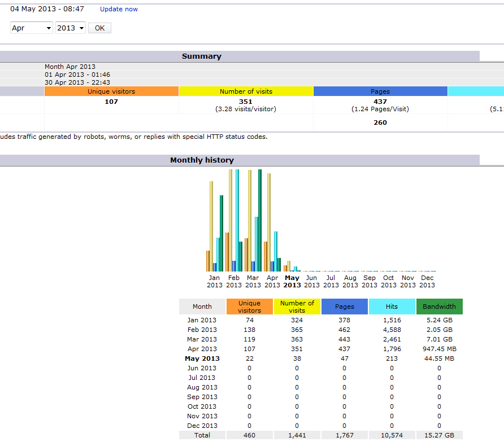Click the 3.28 visits/visitor text
Viewport: 504px width, 442px height.
tap(246, 109)
